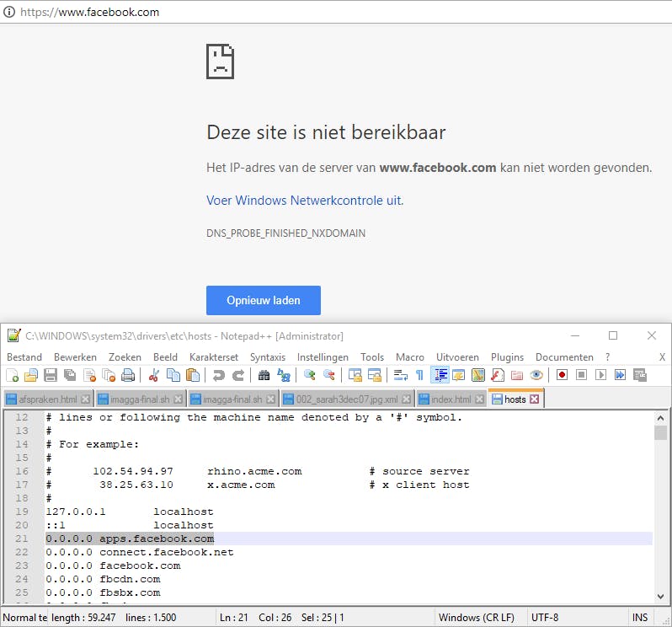Close the afspraken.html tab
The image size is (672, 627).
[85, 399]
